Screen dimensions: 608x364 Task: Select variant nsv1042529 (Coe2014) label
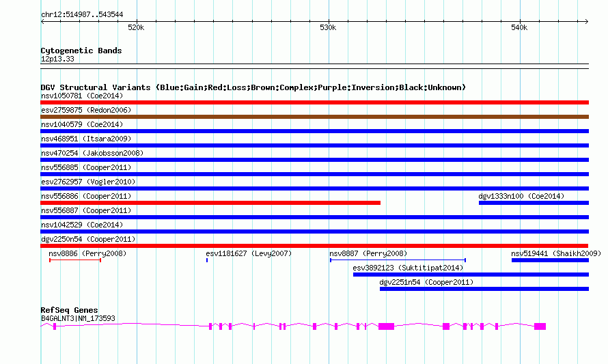(82, 225)
